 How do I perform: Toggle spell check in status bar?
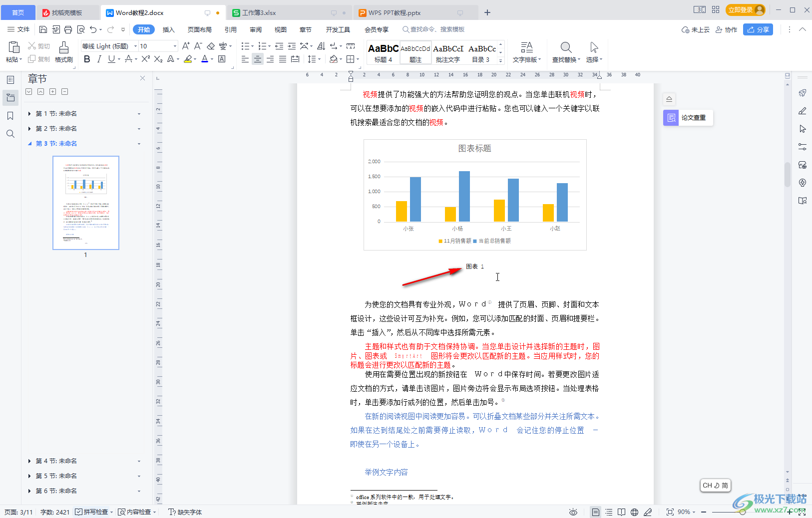pyautogui.click(x=92, y=512)
